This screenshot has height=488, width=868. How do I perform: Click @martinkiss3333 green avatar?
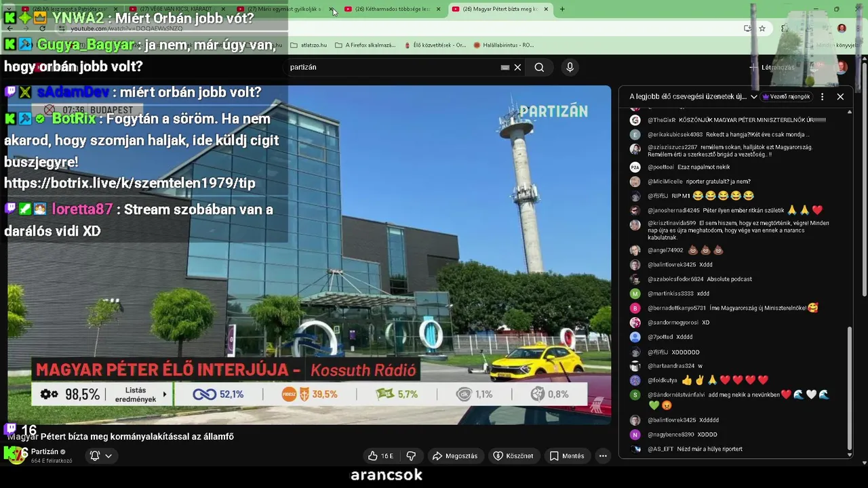tap(635, 293)
